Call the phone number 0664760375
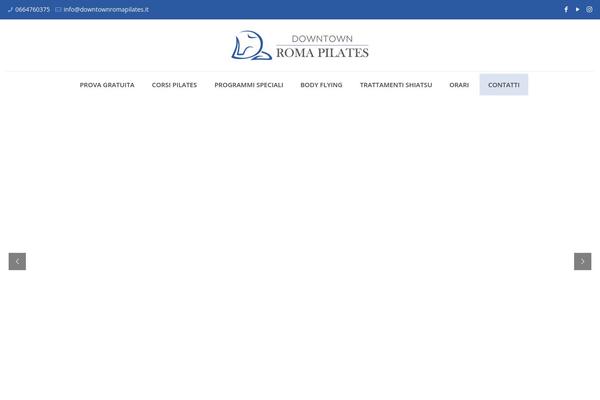Screen dimensions: 600x400 [x=33, y=10]
